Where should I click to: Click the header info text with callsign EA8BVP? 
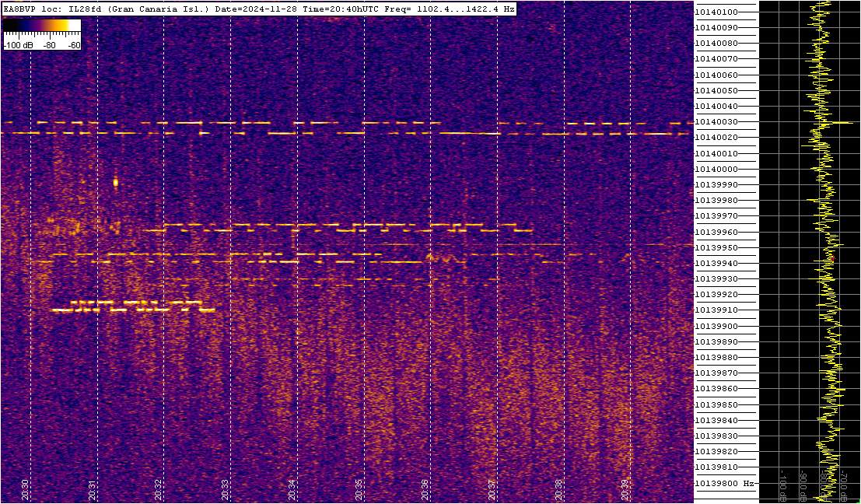tap(259, 9)
